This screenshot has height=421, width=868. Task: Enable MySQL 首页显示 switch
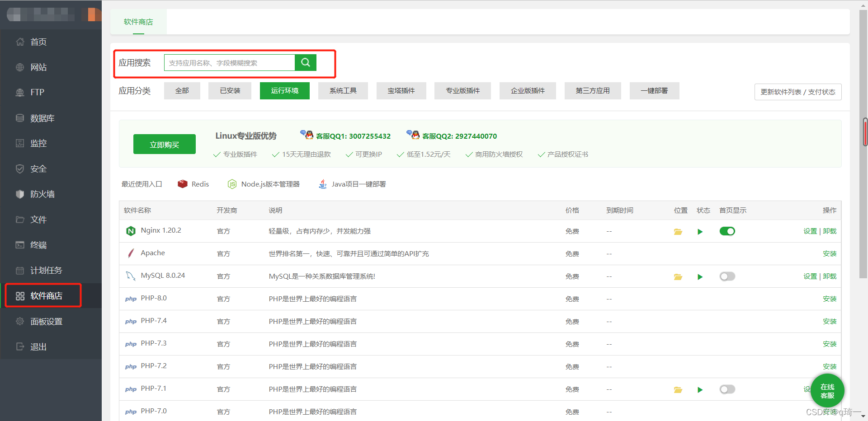pyautogui.click(x=727, y=276)
